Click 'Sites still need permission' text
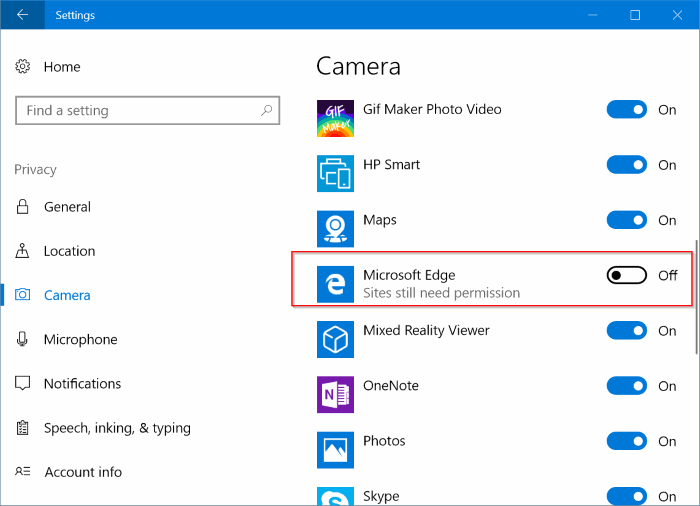Screen dimensions: 700x506 [x=441, y=293]
